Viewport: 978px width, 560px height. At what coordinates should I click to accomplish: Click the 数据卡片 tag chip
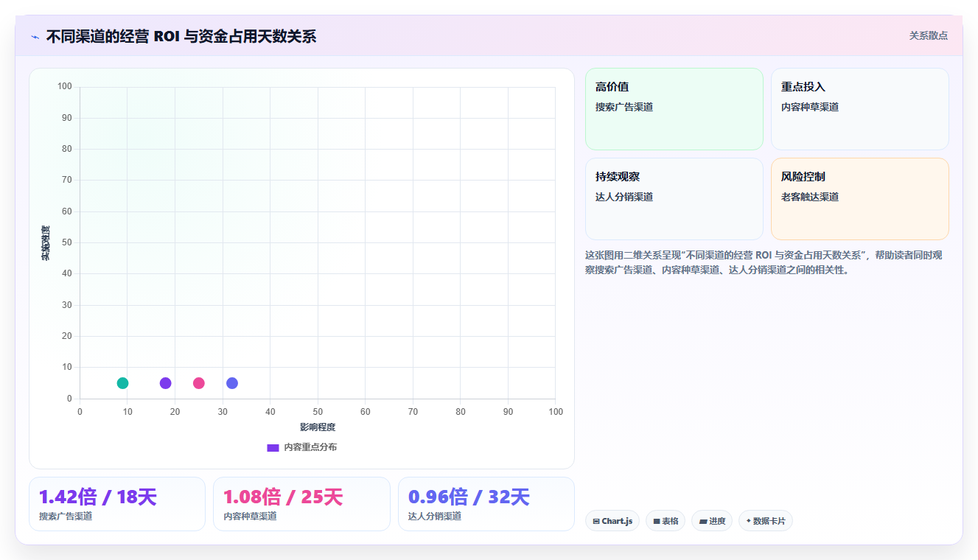(766, 521)
